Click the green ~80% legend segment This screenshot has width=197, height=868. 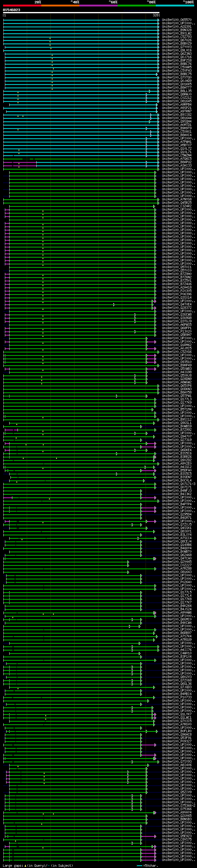click(137, 6)
